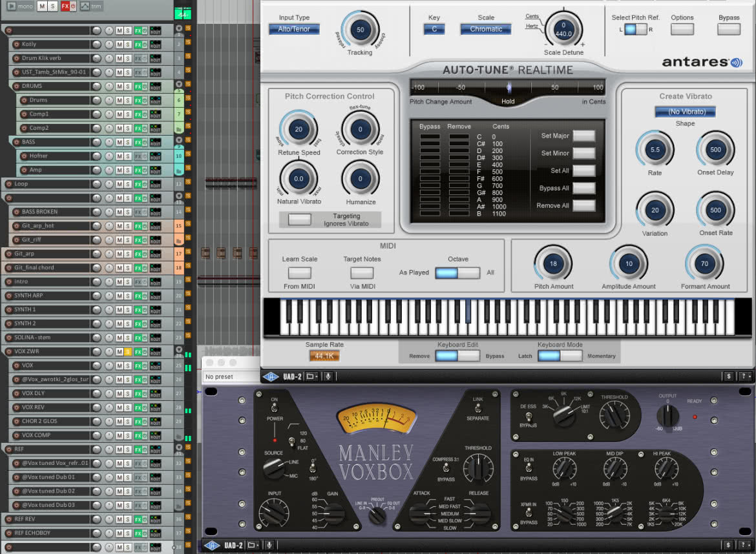Click the dollar icon in Auto-Tune's UAD-2 toolbar
Screen dimensions: 756x554
tap(728, 376)
